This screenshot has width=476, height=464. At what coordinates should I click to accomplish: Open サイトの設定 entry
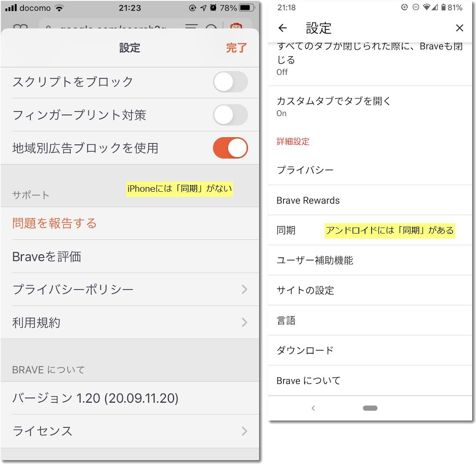[370, 291]
